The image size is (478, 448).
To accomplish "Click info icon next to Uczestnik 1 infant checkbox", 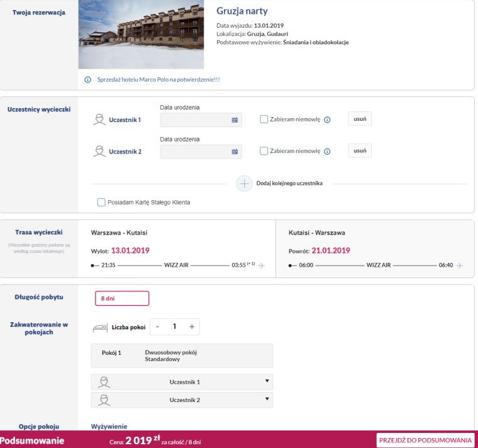I will (x=327, y=120).
